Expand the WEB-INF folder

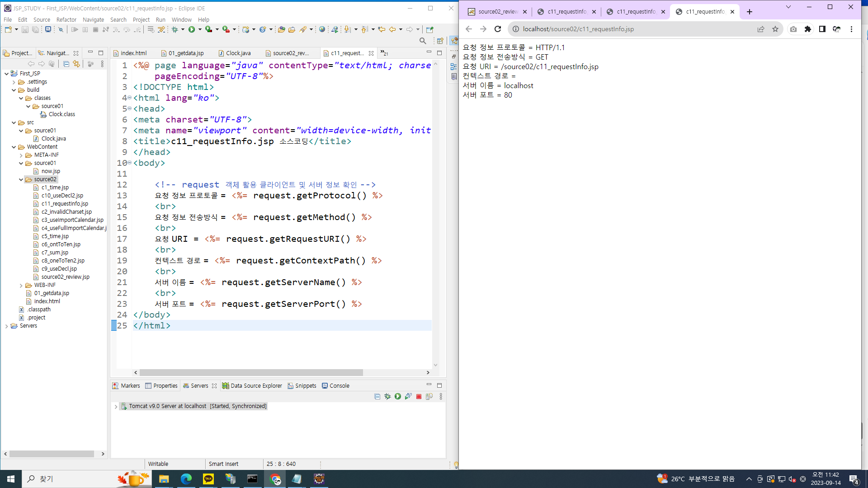click(x=21, y=285)
